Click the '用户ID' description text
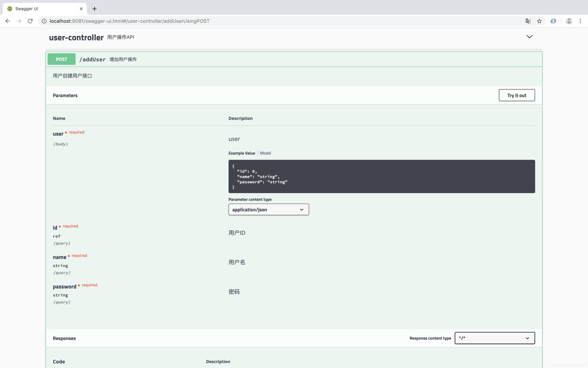 click(x=237, y=233)
